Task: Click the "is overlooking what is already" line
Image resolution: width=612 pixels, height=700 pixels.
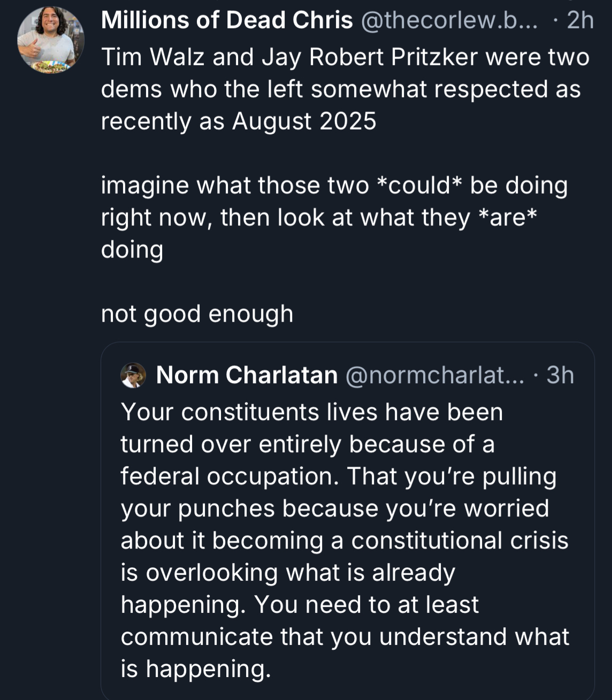Action: point(288,573)
